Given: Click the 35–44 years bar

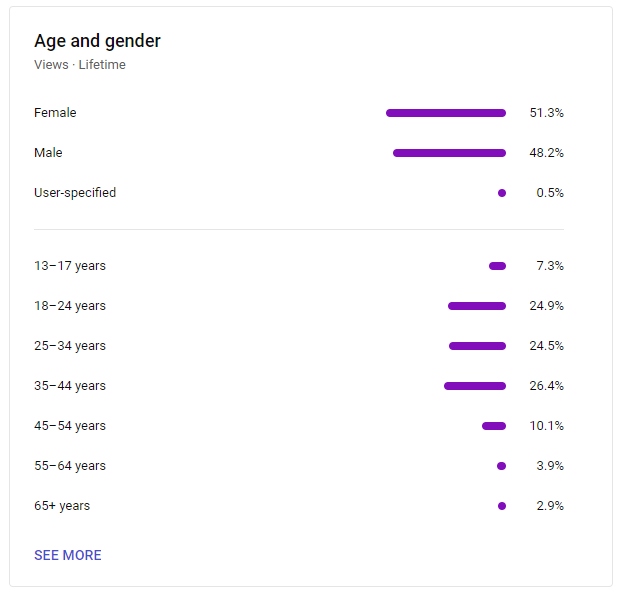Looking at the screenshot, I should pyautogui.click(x=475, y=386).
